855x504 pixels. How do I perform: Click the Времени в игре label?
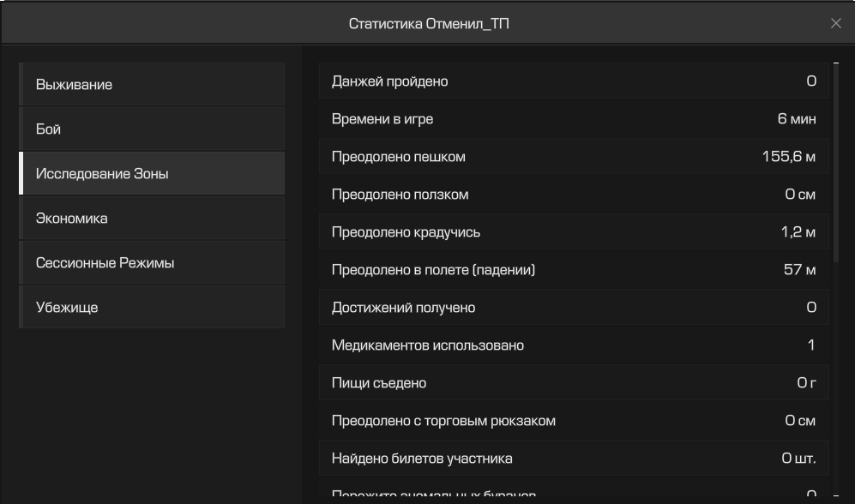382,119
